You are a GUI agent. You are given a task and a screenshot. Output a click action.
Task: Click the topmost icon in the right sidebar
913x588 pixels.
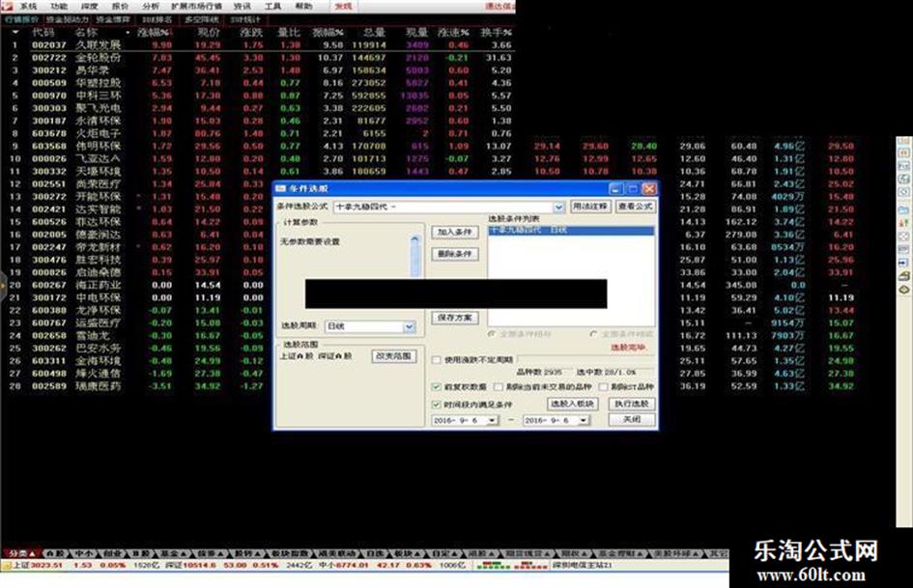pyautogui.click(x=903, y=142)
